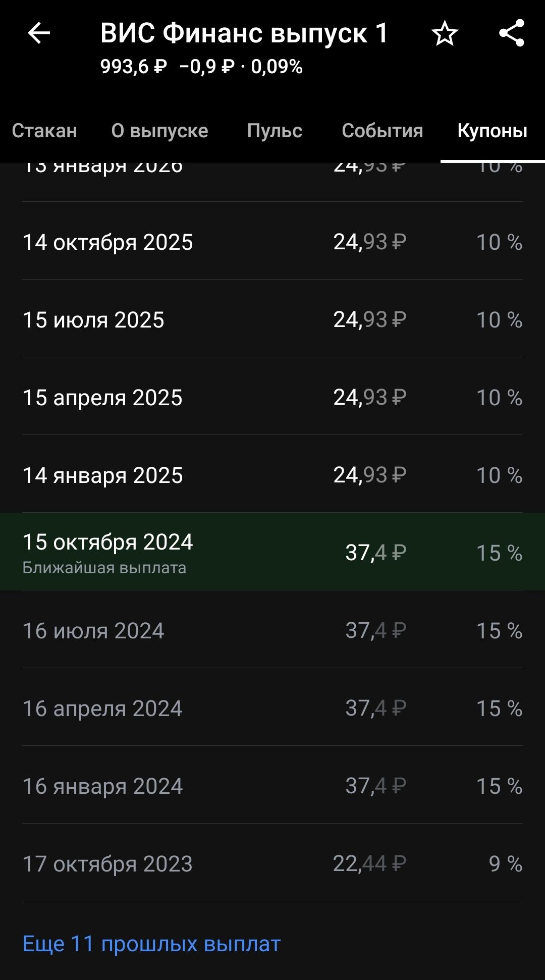Tap the highlighted Ближайшая выплата row
Viewport: 545px width, 980px height.
point(272,552)
